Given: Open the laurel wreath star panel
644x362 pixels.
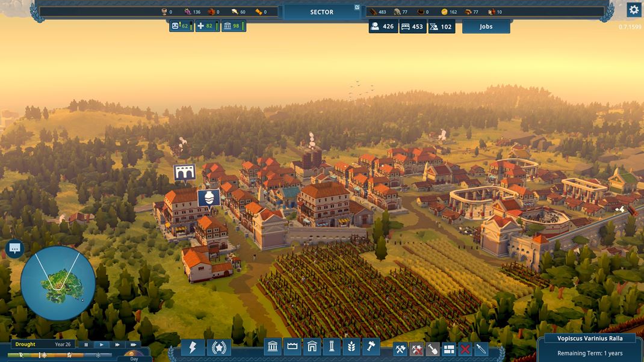Looking at the screenshot, I should coord(219,348).
